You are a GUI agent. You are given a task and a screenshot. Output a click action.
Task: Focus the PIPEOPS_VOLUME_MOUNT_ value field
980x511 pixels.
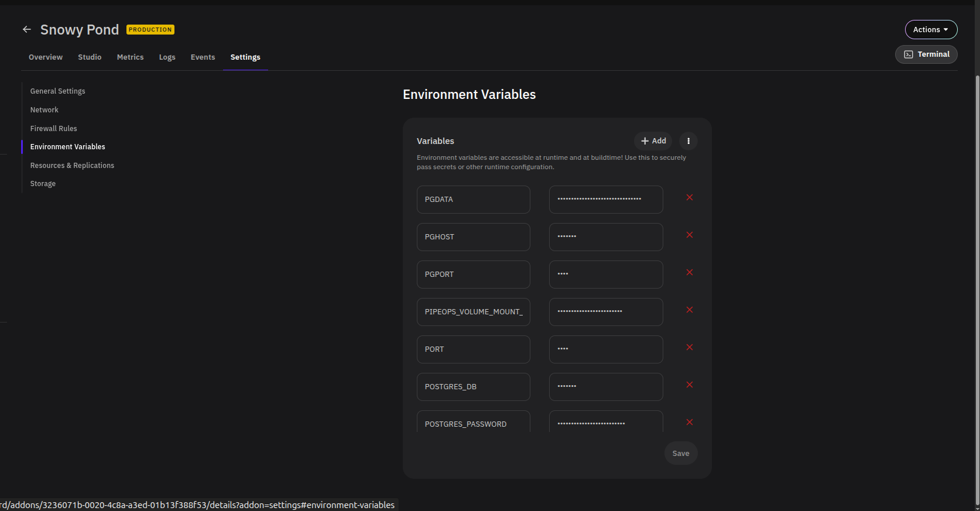tap(606, 312)
